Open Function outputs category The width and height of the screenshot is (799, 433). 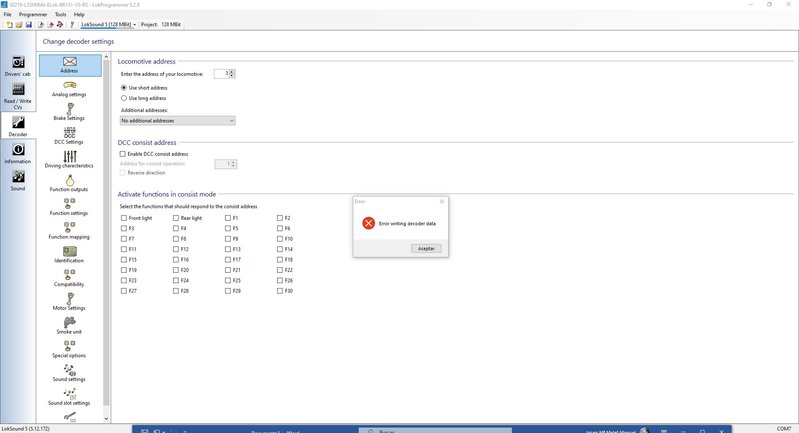pos(69,183)
